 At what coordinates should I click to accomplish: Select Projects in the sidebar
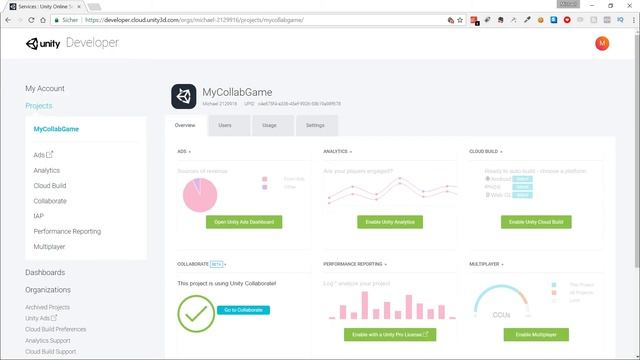click(x=39, y=106)
